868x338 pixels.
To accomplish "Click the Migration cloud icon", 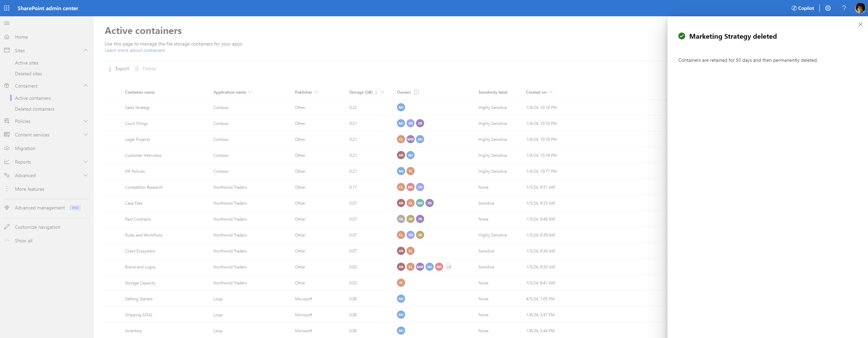I will (x=7, y=148).
